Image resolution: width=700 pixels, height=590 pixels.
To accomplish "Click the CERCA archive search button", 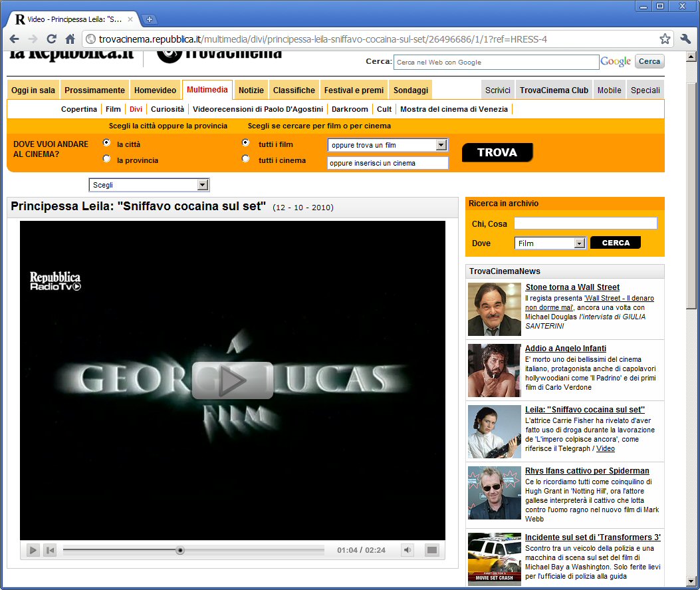I will tap(616, 243).
